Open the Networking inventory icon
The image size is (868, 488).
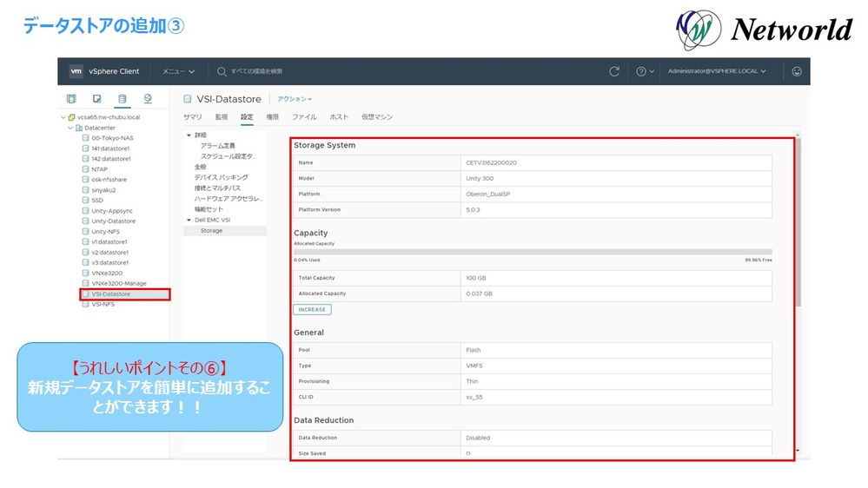(148, 98)
